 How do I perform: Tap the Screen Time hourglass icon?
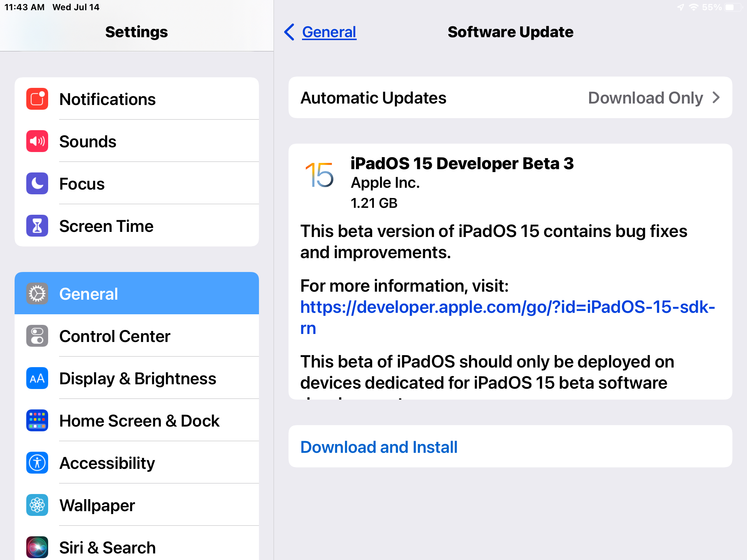tap(37, 226)
